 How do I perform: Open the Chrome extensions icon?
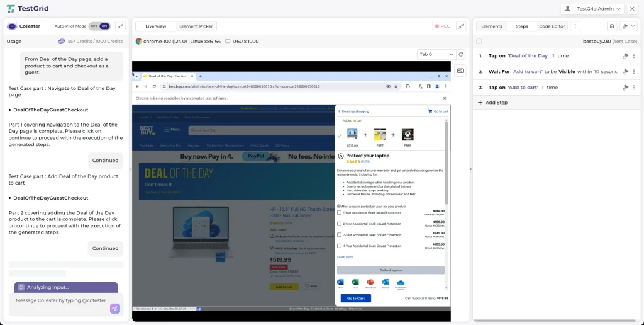click(408, 86)
